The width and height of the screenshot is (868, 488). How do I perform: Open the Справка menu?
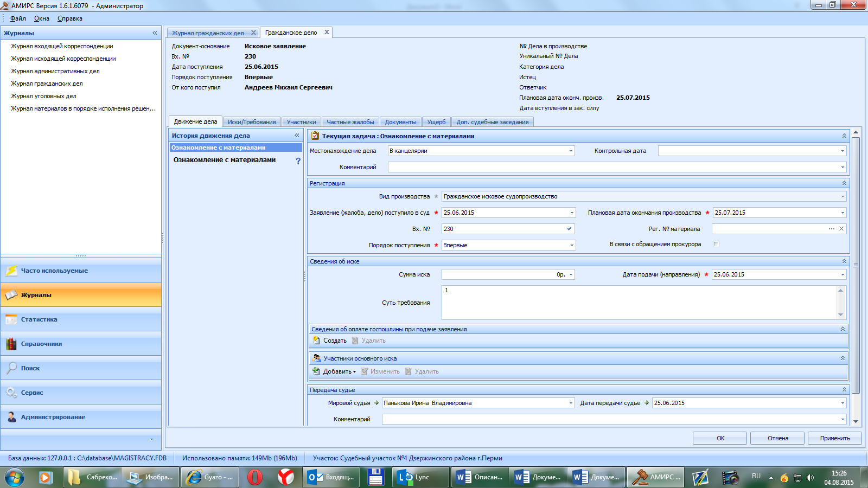click(x=70, y=18)
